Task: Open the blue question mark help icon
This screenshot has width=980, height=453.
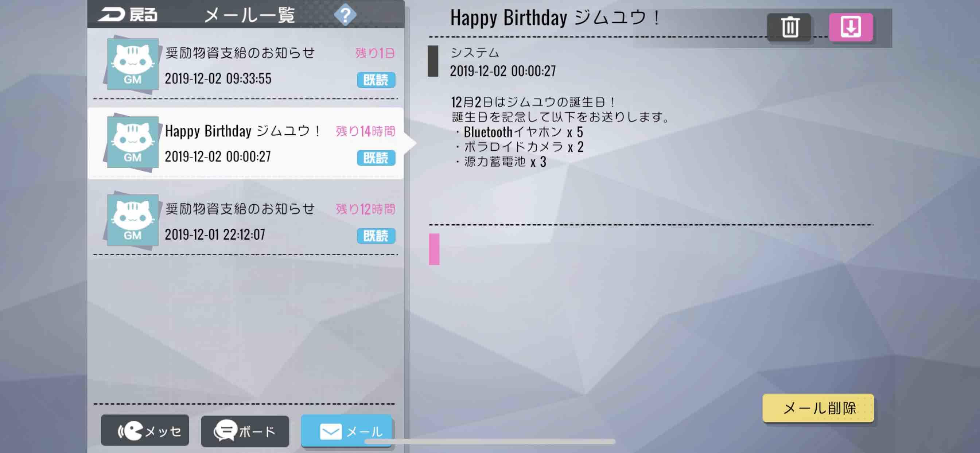Action: tap(345, 15)
